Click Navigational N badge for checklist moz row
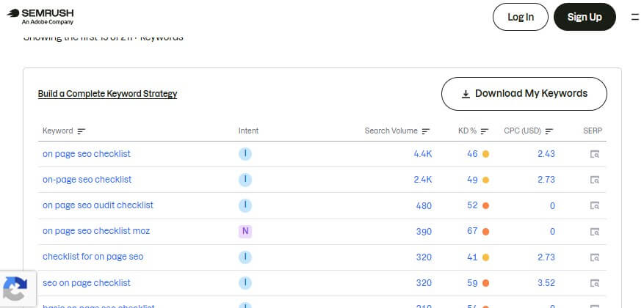Viewport: 644px width, 308px height. click(x=245, y=231)
